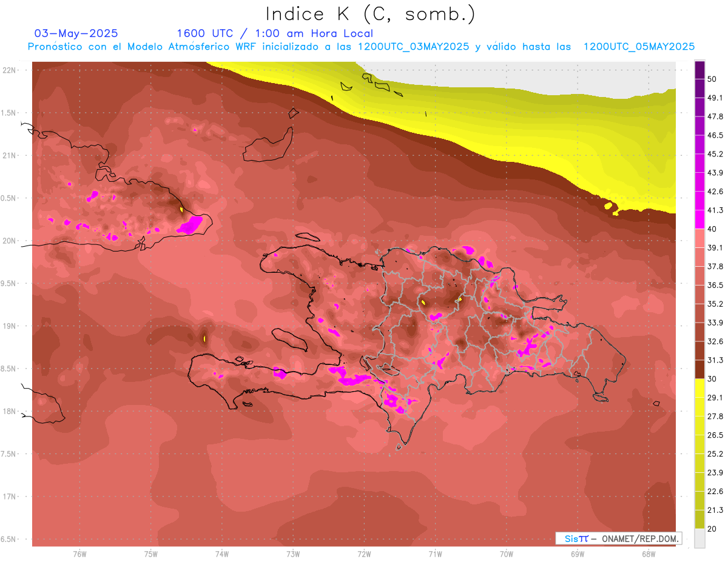Image resolution: width=728 pixels, height=562 pixels.
Task: Pick the colorbar value "31.3"
Action: coord(716,360)
